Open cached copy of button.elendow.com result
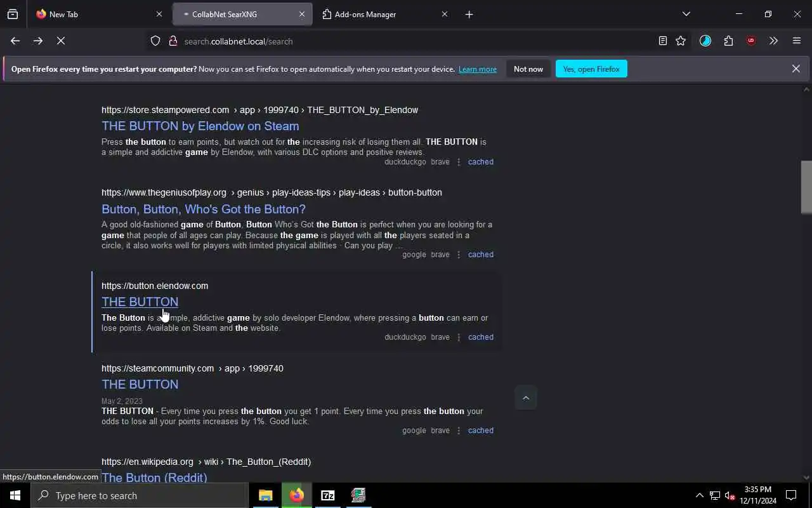The width and height of the screenshot is (812, 508). click(481, 337)
